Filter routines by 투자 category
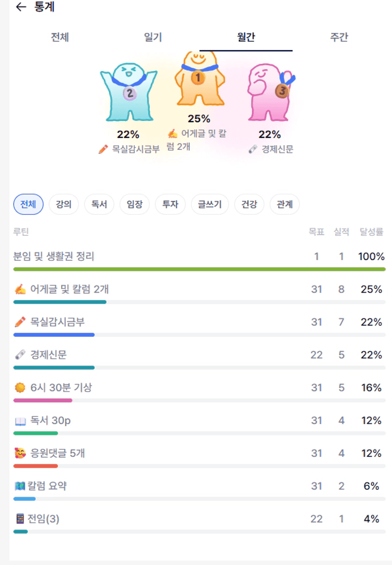The image size is (392, 565). click(170, 204)
